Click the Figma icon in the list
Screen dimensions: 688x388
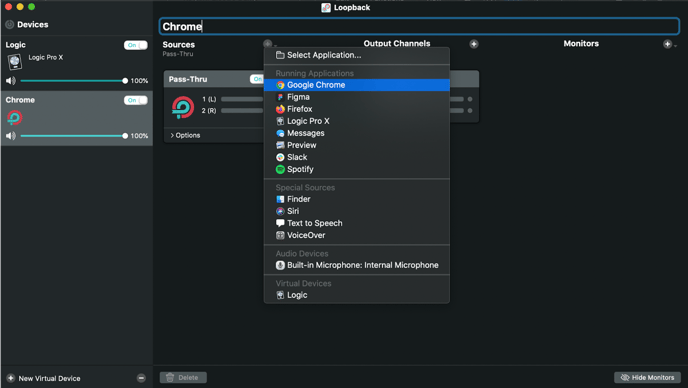(x=280, y=97)
